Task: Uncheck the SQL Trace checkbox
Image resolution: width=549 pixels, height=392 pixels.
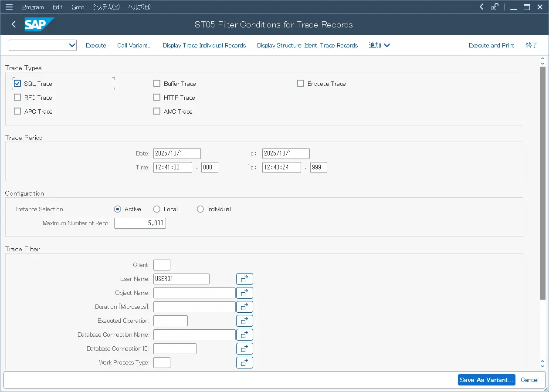Action: pos(17,84)
